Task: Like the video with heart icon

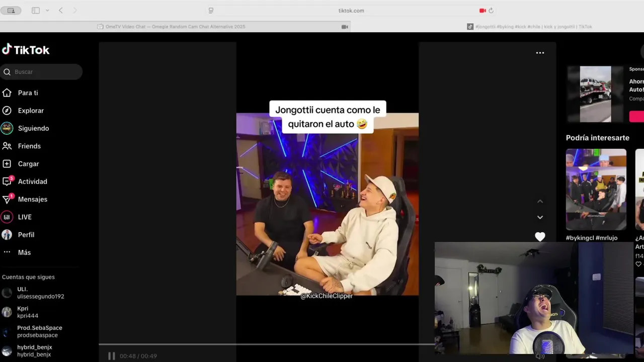Action: (540, 236)
